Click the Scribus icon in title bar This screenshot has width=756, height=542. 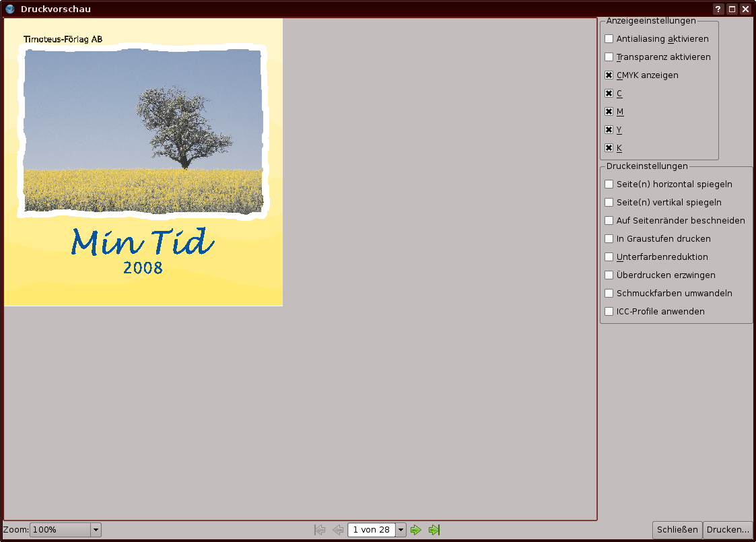point(10,9)
